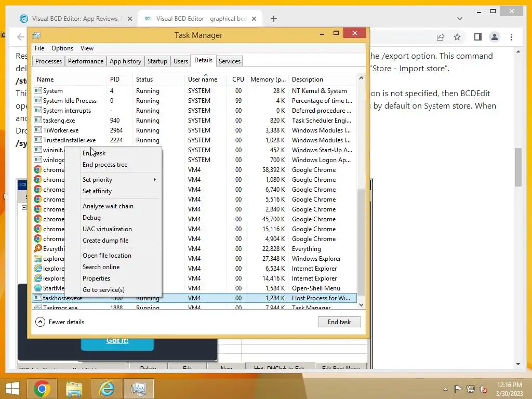Click the taskeng.exe process icon

[x=38, y=120]
